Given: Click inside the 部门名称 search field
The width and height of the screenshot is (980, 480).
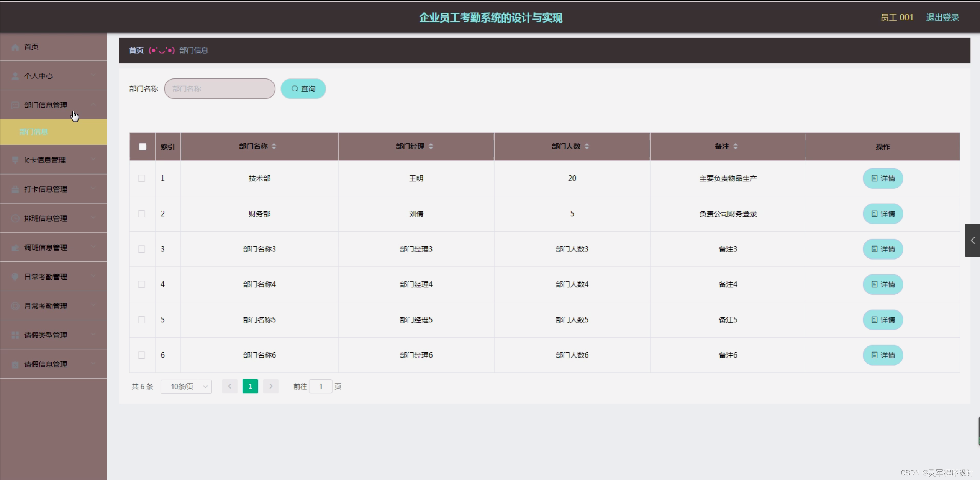Looking at the screenshot, I should coord(220,88).
